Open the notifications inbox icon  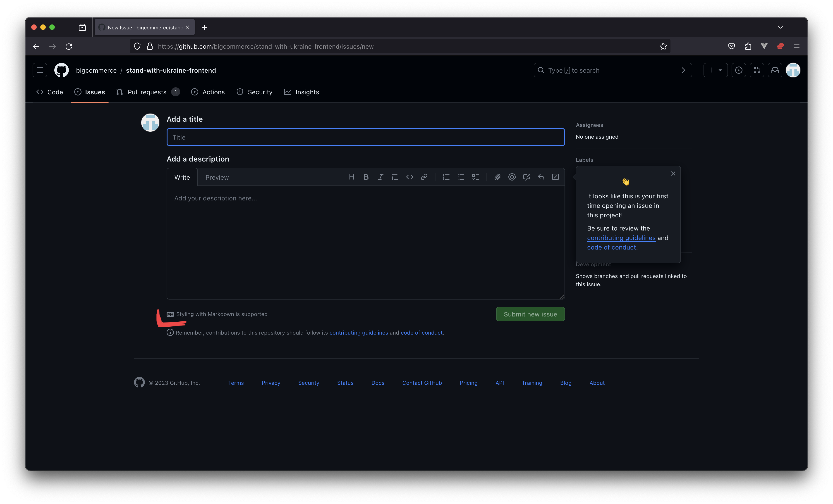(x=775, y=70)
